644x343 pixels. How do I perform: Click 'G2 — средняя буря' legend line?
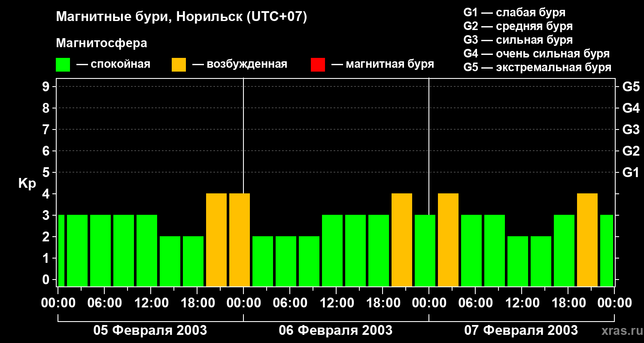point(518,26)
